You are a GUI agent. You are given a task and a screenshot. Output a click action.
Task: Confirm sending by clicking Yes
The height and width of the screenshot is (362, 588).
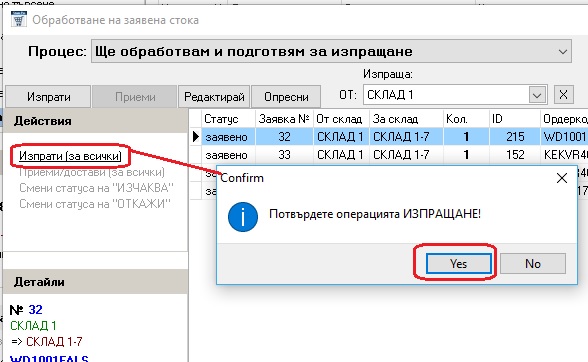(x=458, y=264)
